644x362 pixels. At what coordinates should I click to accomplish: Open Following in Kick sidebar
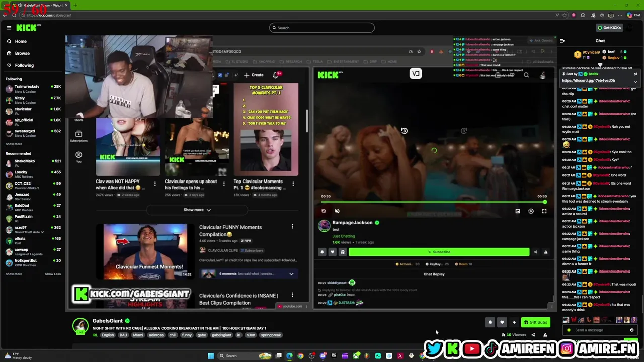24,65
